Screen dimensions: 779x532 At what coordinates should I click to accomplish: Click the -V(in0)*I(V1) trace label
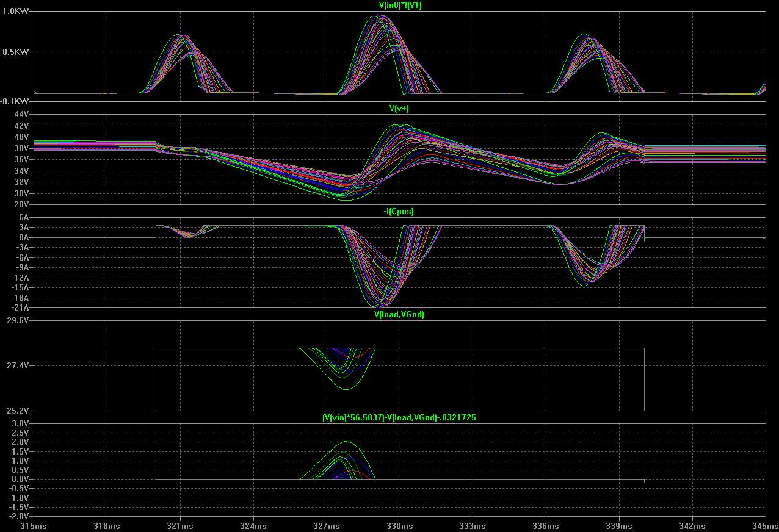click(399, 5)
